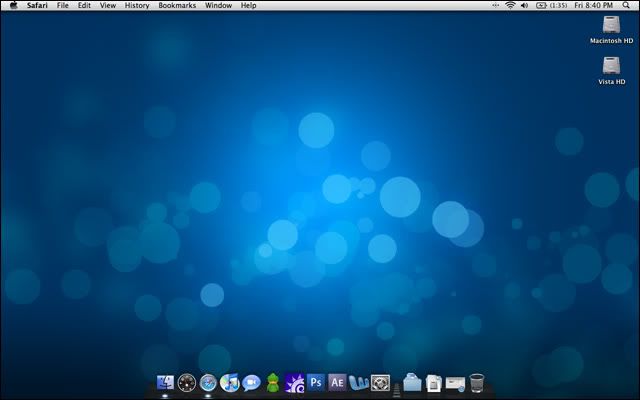Open the documents stack in Dock
Viewport: 640px width, 400px height.
point(433,383)
